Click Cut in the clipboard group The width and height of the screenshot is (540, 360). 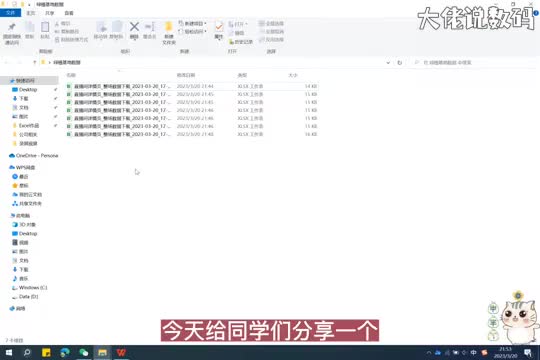point(62,23)
